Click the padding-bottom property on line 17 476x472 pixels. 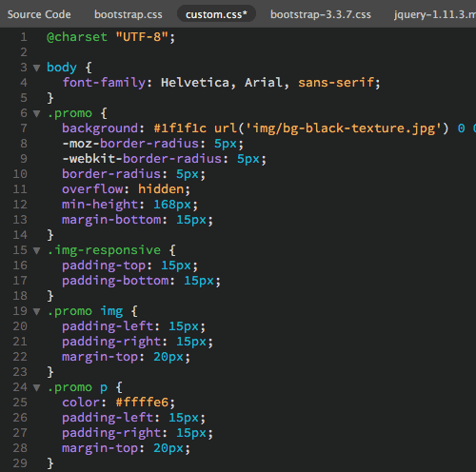pos(115,281)
